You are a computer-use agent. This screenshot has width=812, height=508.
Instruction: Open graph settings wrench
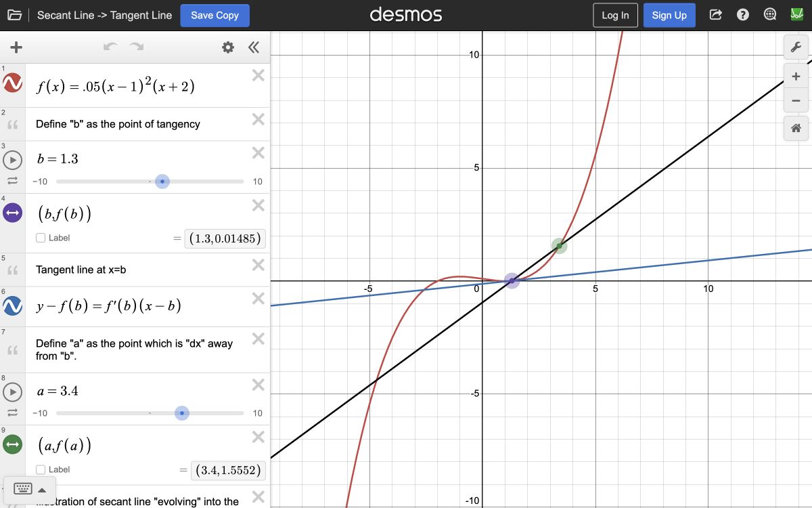pyautogui.click(x=796, y=47)
